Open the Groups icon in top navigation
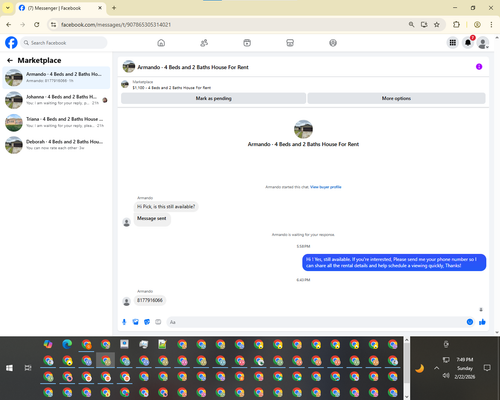500x400 pixels. tap(333, 43)
